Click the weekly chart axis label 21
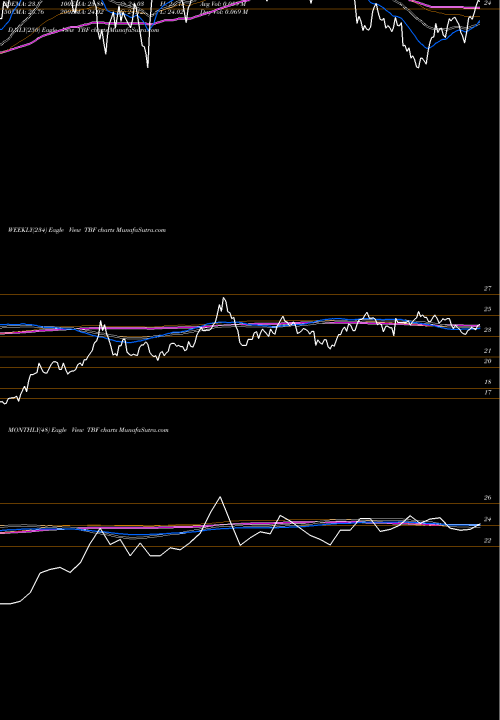Viewport: 500px width, 720px height. click(488, 351)
